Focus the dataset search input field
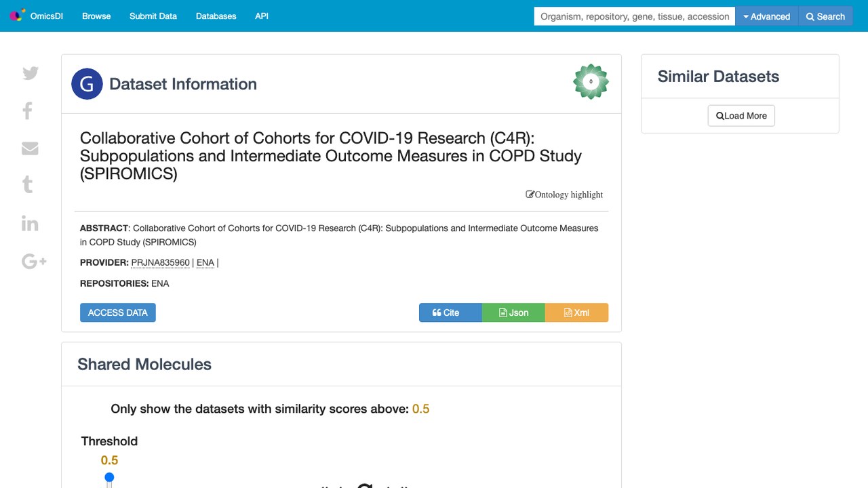Screen dimensions: 868x488 click(x=635, y=16)
